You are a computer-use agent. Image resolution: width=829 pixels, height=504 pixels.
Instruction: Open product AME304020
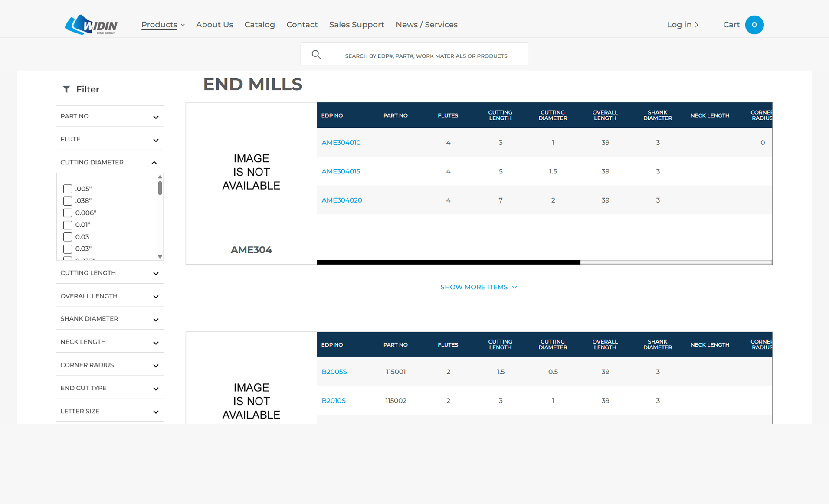tap(342, 200)
